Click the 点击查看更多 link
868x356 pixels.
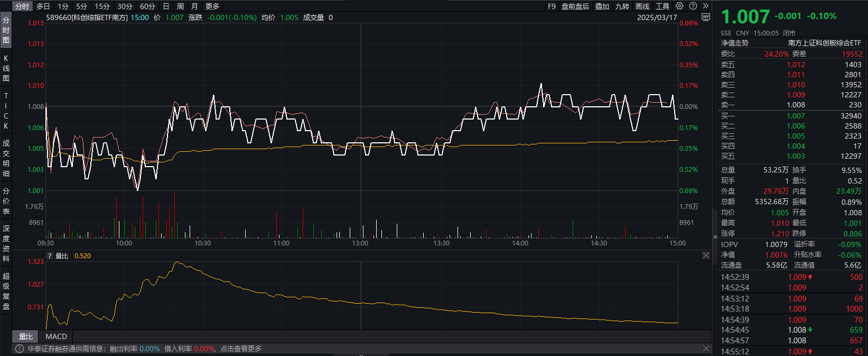[241, 349]
